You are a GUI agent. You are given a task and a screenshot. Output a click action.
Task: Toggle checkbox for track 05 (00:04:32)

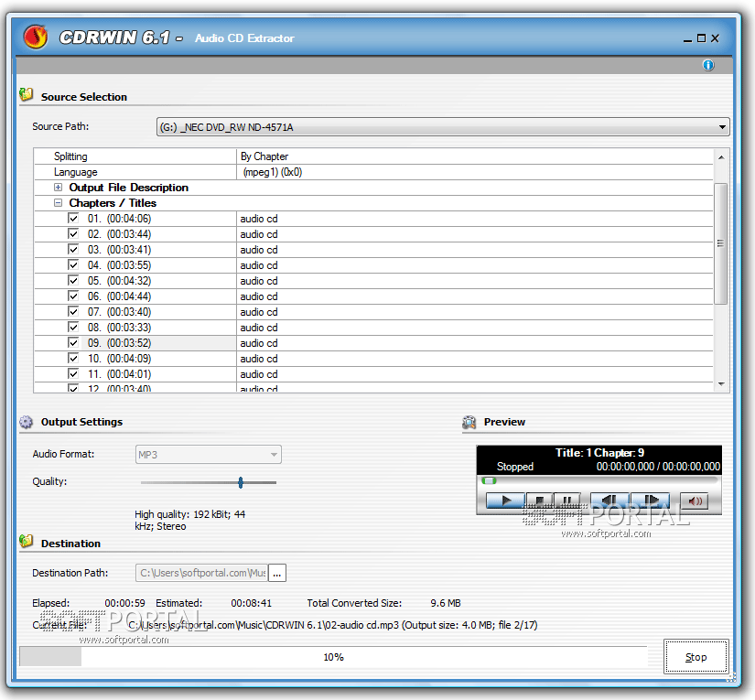click(x=73, y=281)
